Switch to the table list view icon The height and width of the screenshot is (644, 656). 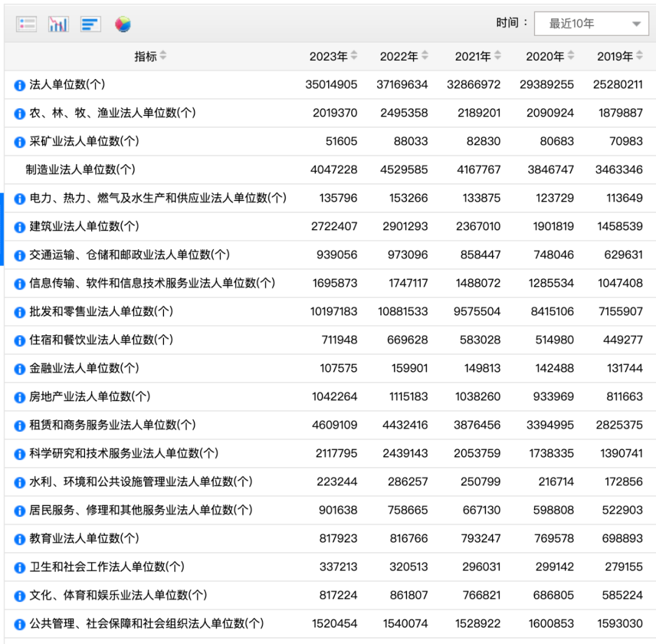26,24
